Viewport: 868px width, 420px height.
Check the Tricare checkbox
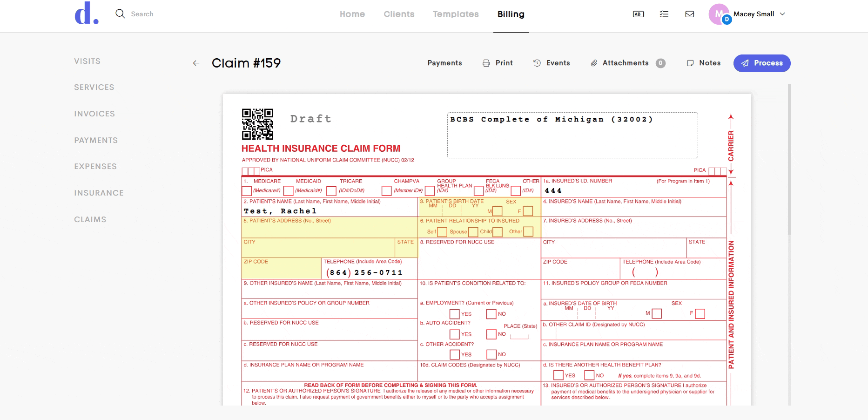[331, 191]
